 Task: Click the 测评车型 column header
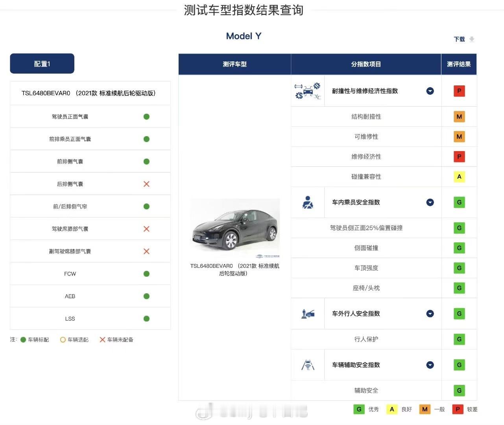[234, 64]
